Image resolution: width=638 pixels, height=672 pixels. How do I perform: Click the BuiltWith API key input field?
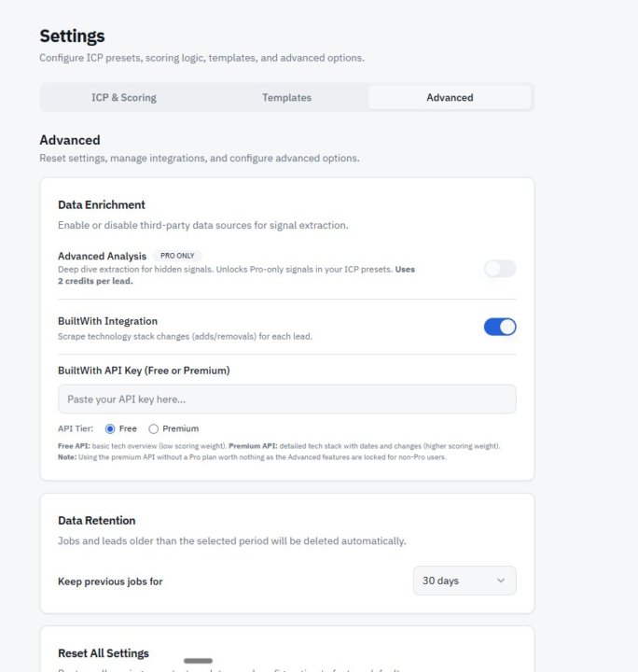286,399
